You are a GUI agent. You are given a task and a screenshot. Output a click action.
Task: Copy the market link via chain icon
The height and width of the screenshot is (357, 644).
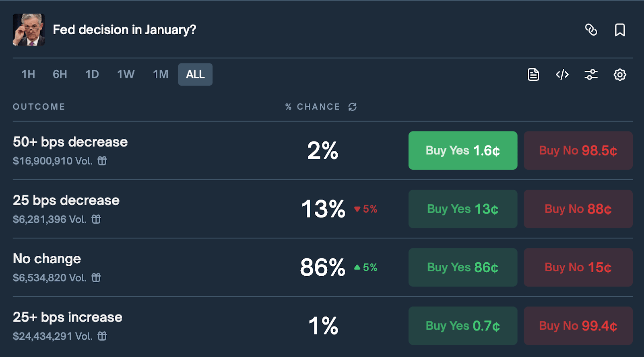coord(591,30)
